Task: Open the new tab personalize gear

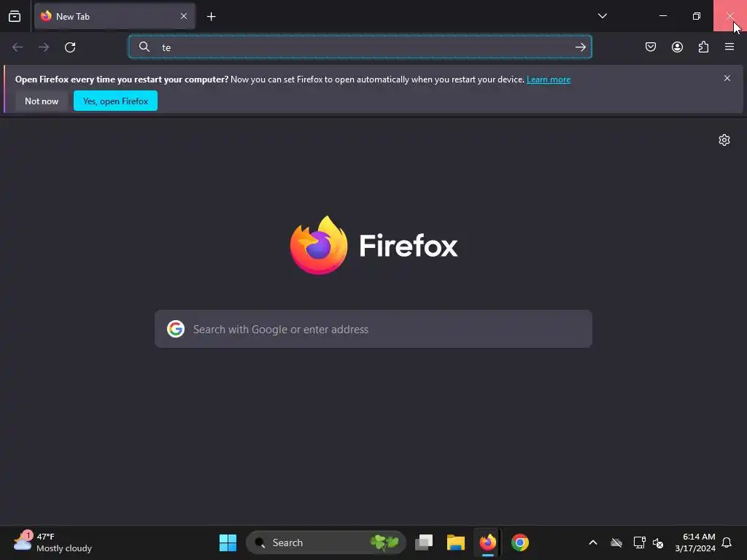Action: click(x=724, y=140)
